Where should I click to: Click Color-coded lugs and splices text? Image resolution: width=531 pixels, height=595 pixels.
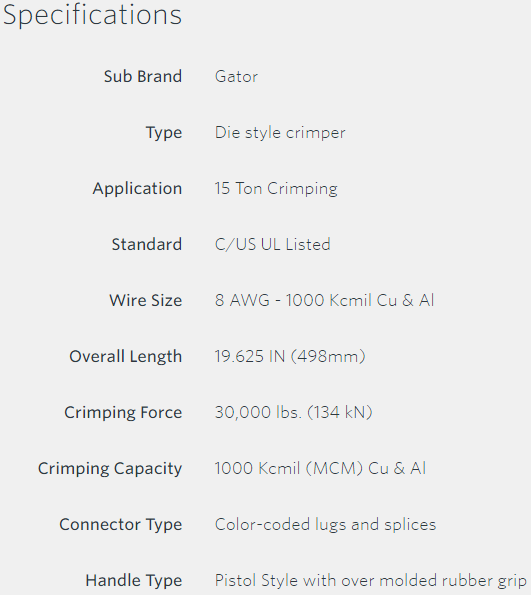click(326, 525)
